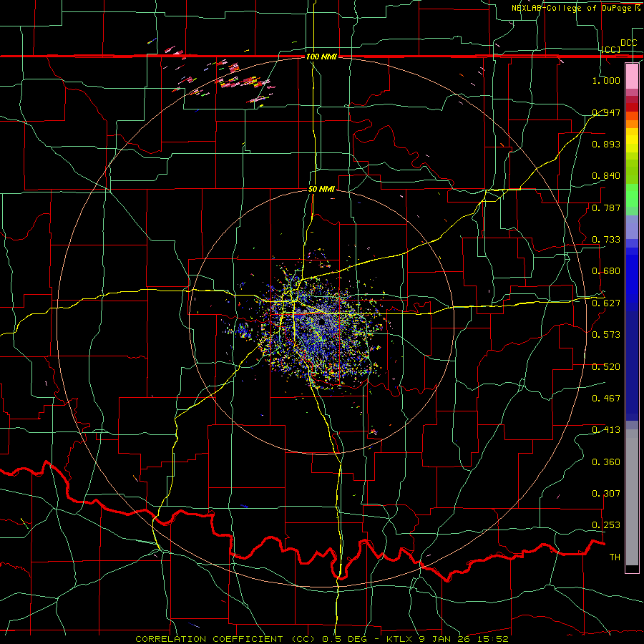This screenshot has width=644, height=644.
Task: Click the 0.840 scale value
Action: [x=606, y=176]
